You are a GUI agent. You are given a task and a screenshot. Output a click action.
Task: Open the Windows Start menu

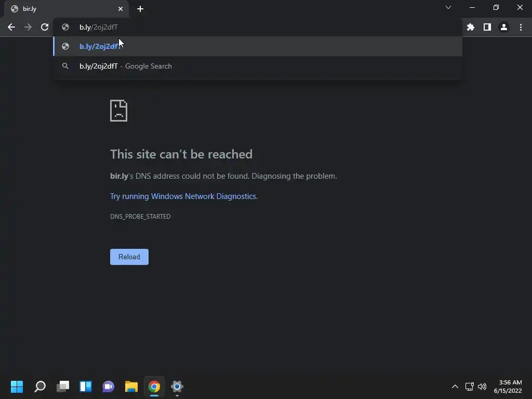pos(17,387)
